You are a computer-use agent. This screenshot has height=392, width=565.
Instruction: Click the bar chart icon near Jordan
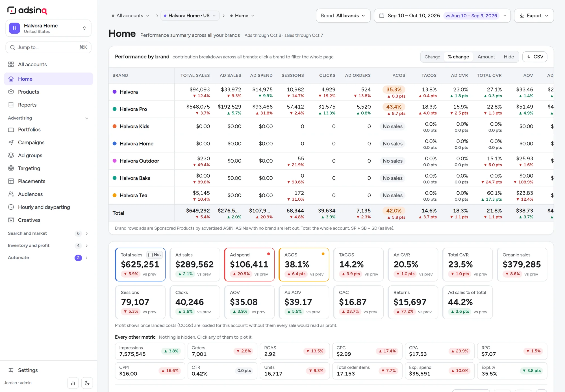(x=73, y=383)
